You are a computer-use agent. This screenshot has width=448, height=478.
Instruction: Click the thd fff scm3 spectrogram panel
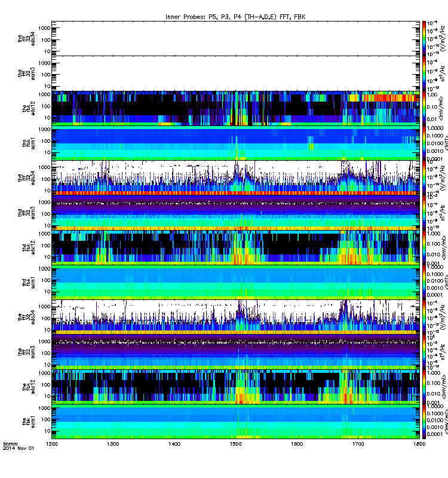point(235,213)
